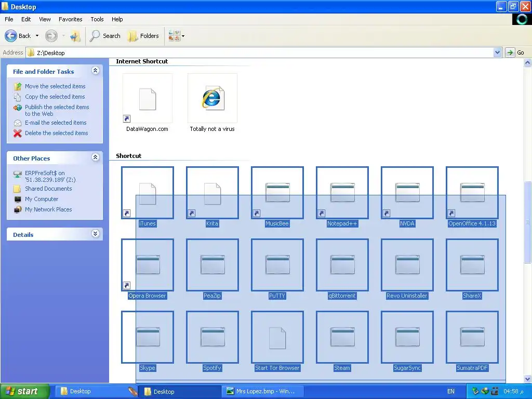Click the Back toolbar button
The height and width of the screenshot is (399, 532).
click(18, 36)
